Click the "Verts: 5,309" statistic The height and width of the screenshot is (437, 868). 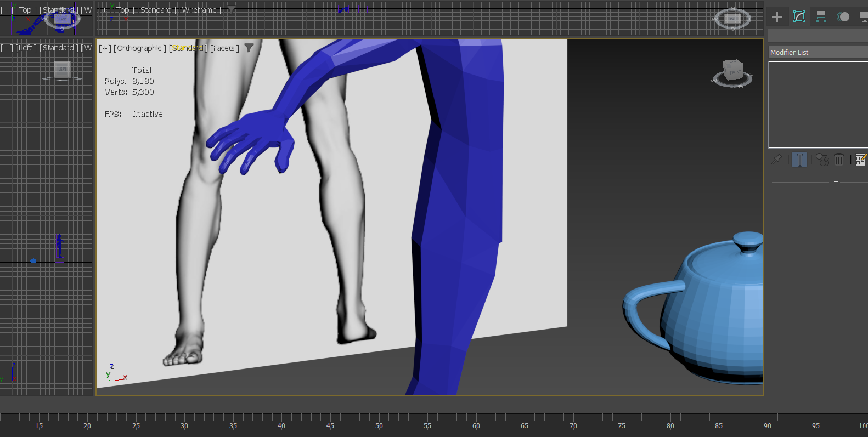129,92
